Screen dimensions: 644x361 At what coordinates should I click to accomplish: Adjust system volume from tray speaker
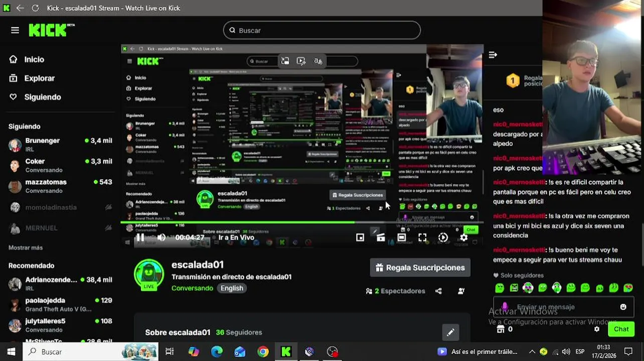(x=566, y=352)
